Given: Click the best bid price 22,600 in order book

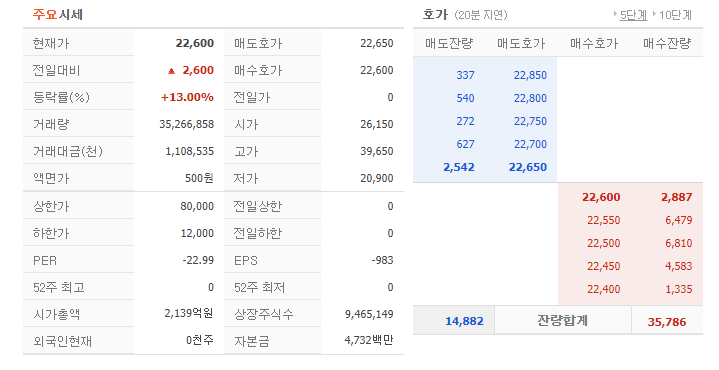Looking at the screenshot, I should point(601,197).
